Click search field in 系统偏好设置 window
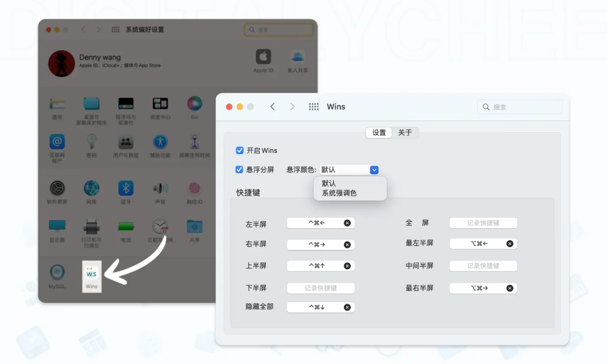The width and height of the screenshot is (607, 364). point(279,30)
